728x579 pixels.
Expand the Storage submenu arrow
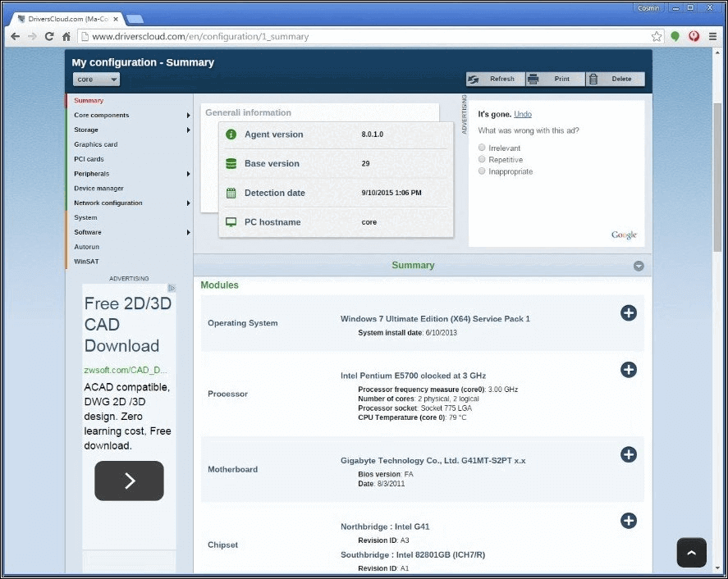point(188,130)
